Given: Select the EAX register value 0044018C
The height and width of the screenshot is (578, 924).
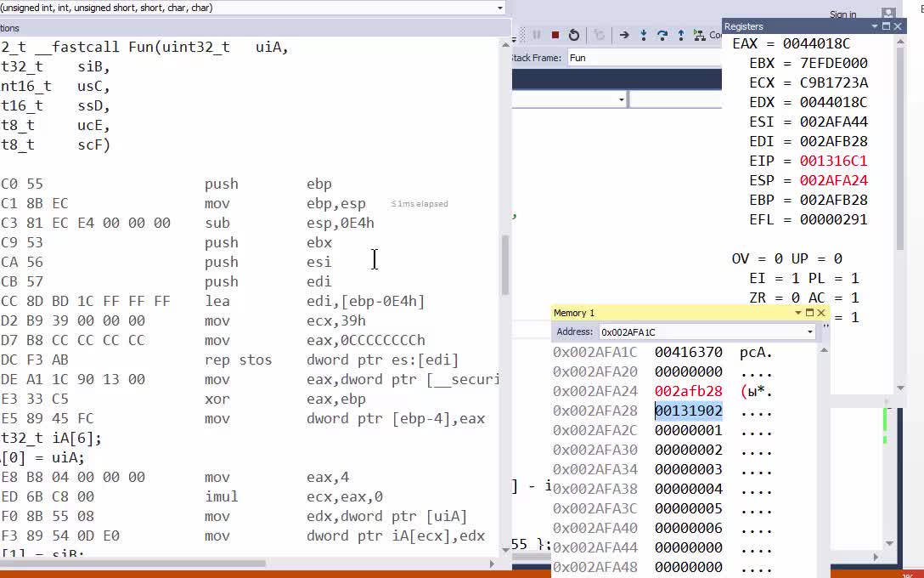Looking at the screenshot, I should (x=816, y=43).
